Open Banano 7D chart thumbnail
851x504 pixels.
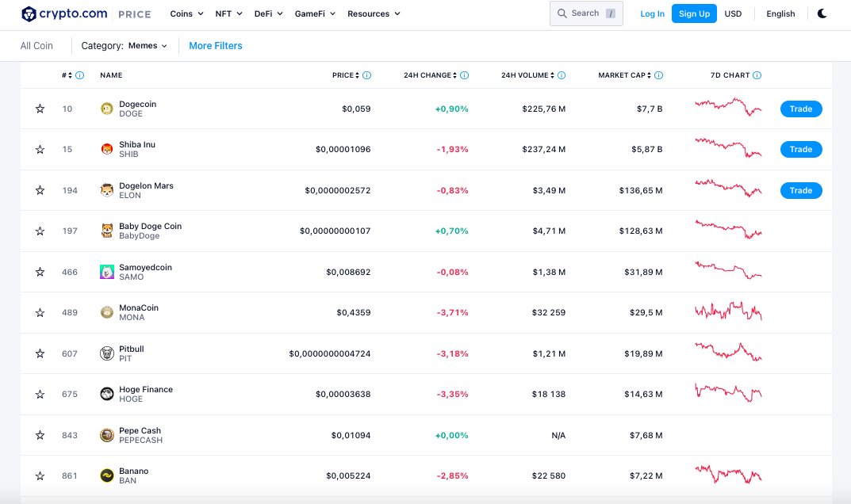coord(728,474)
